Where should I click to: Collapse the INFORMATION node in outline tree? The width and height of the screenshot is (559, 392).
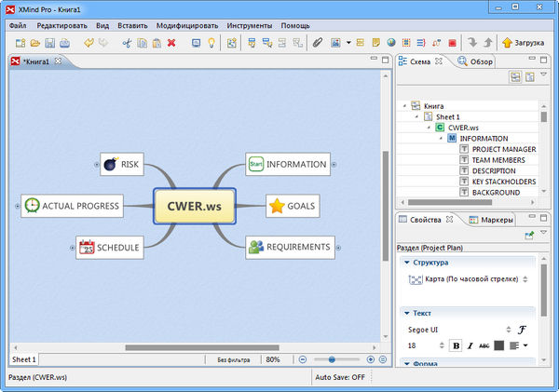442,138
